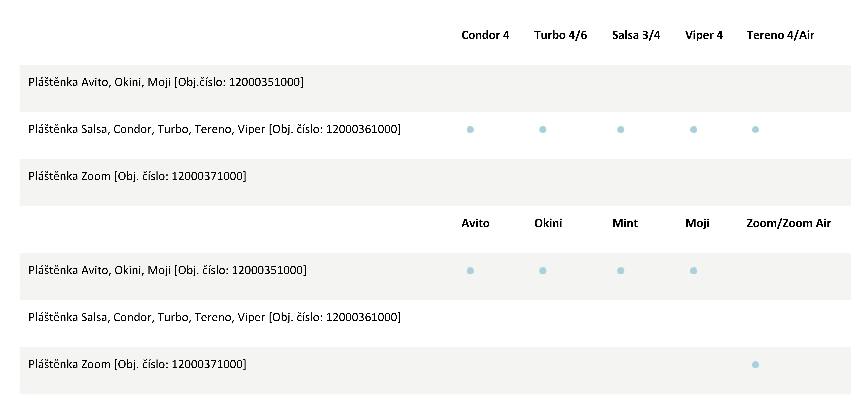Click the Okini compatibility dot

(x=543, y=271)
